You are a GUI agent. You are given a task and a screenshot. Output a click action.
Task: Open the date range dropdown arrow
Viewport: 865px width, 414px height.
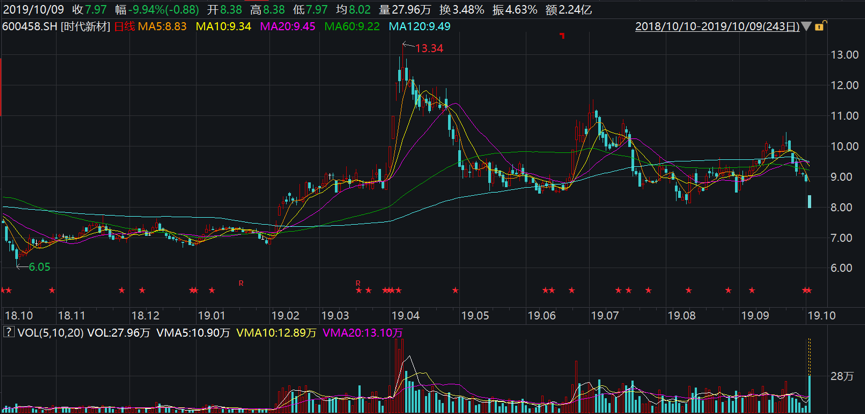807,27
